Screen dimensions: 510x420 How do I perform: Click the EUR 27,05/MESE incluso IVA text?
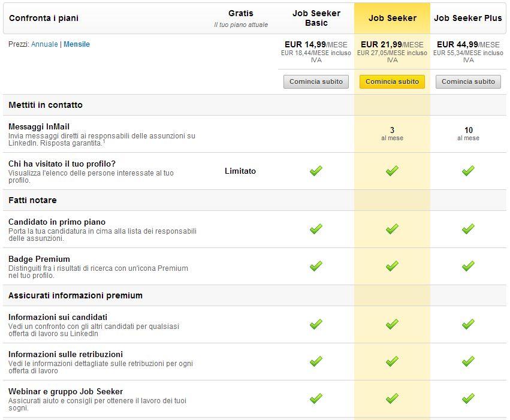coord(392,56)
